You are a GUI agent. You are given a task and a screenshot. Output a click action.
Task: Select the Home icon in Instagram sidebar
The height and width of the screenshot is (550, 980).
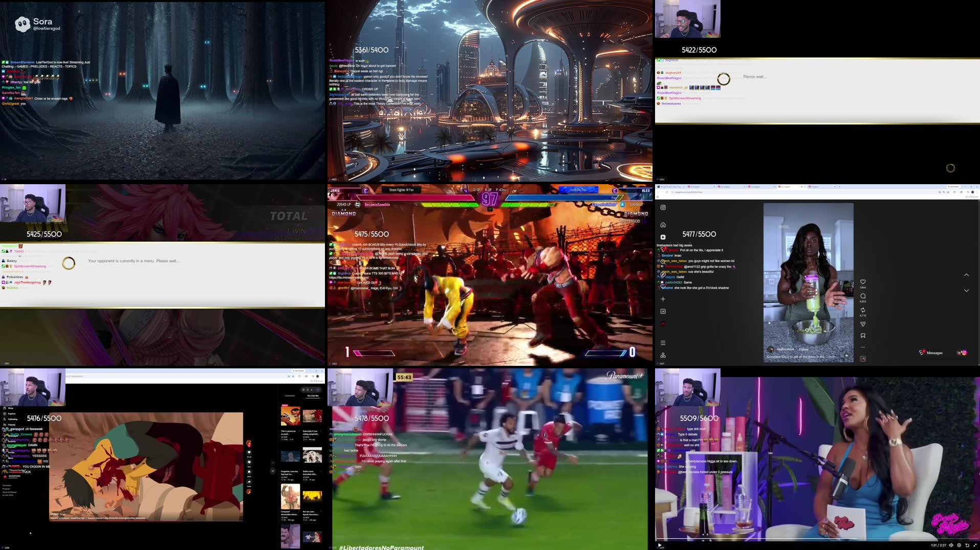pos(663,224)
